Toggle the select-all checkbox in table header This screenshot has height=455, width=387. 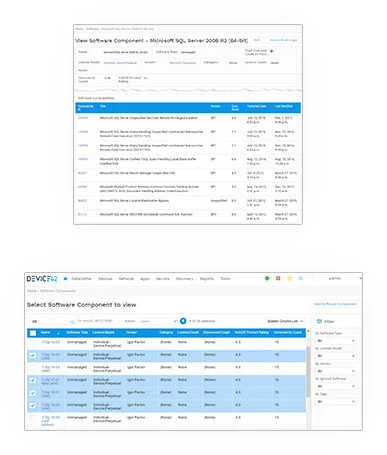point(33,333)
